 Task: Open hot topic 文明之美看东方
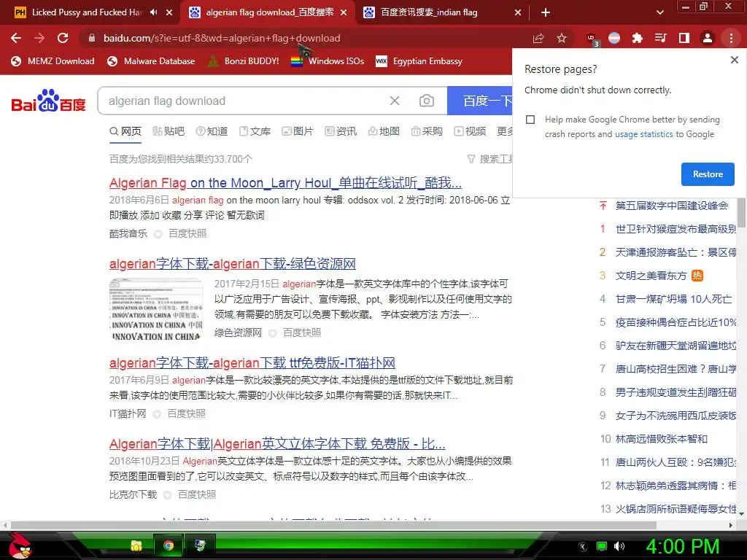(651, 276)
